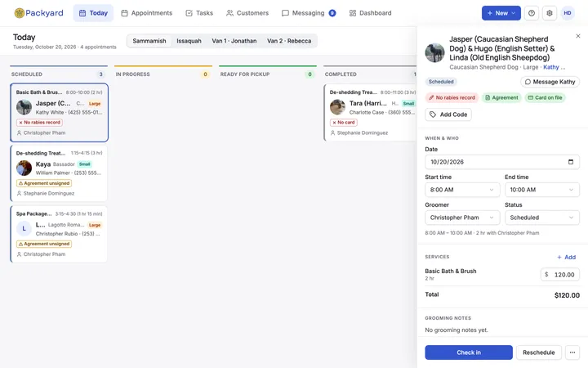Open the Groomer dropdown
The height and width of the screenshot is (368, 588).
coord(462,218)
